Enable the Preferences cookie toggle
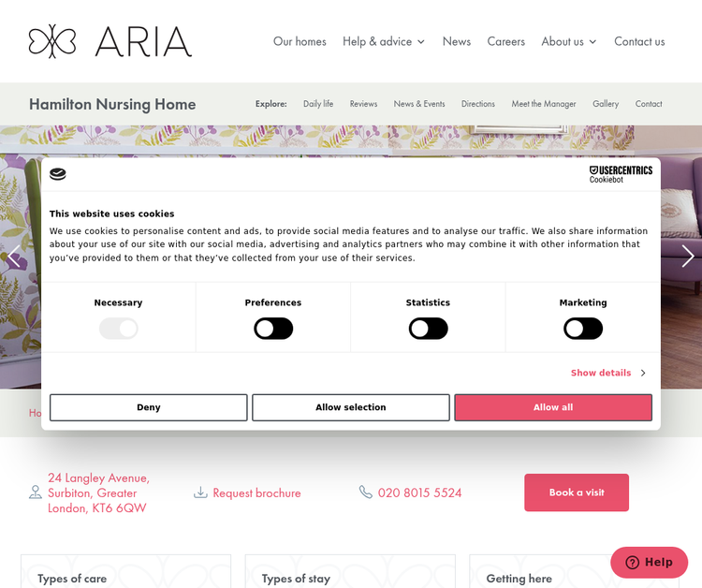The width and height of the screenshot is (702, 588). click(x=273, y=329)
